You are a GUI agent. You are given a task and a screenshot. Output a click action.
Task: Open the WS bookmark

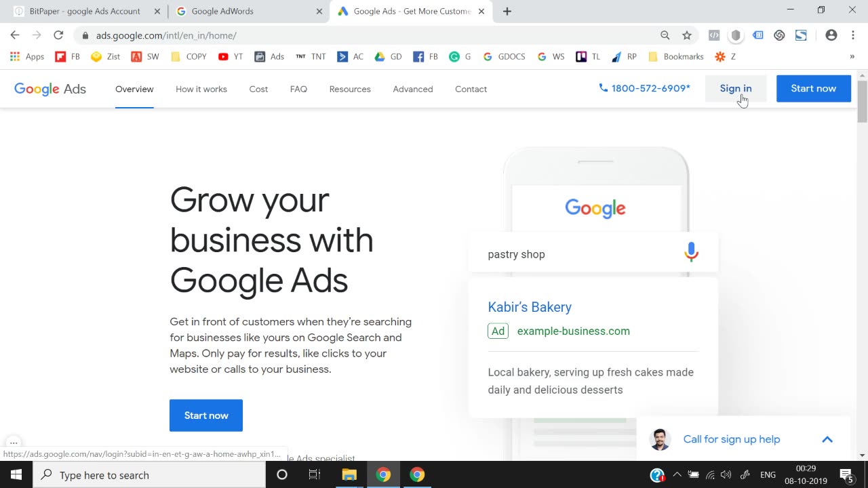click(x=551, y=57)
